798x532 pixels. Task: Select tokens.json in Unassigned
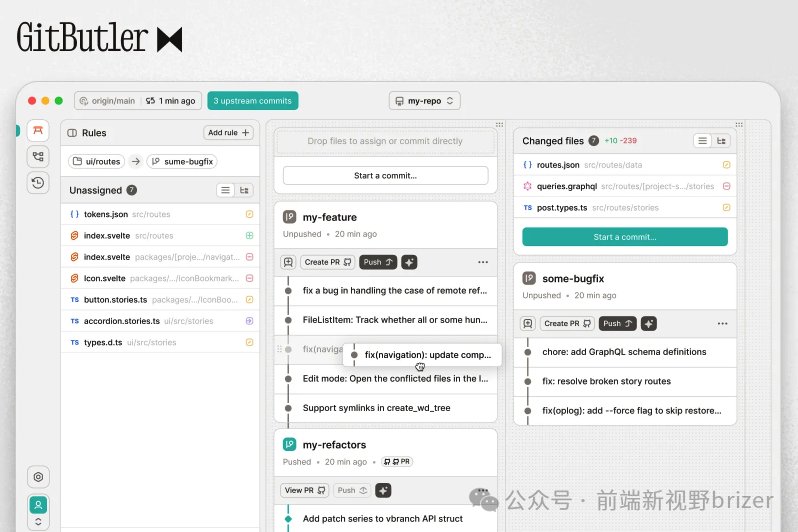click(x=160, y=214)
